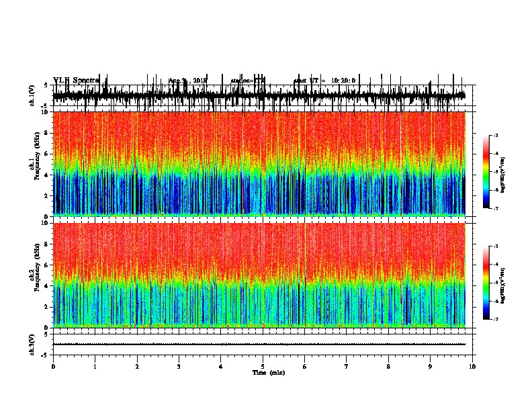Click time axis tick label 4
This screenshot has height=411, width=532.
[221, 367]
